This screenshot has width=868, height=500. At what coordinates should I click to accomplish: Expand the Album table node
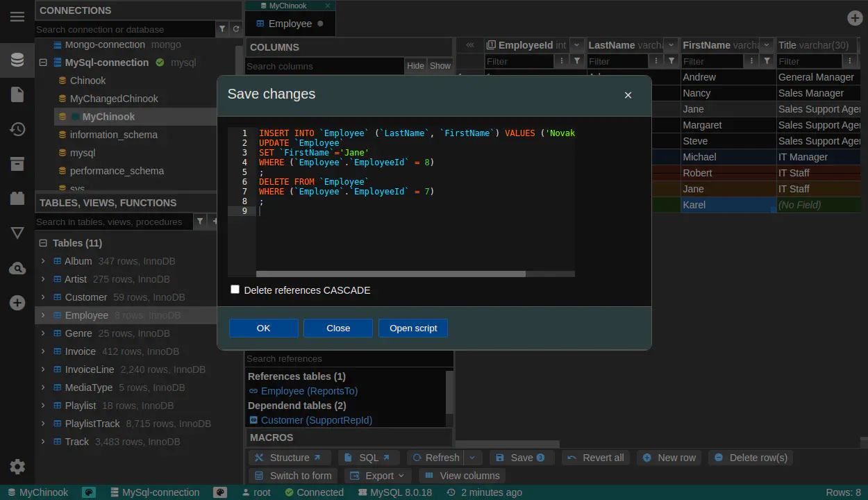pos(43,261)
